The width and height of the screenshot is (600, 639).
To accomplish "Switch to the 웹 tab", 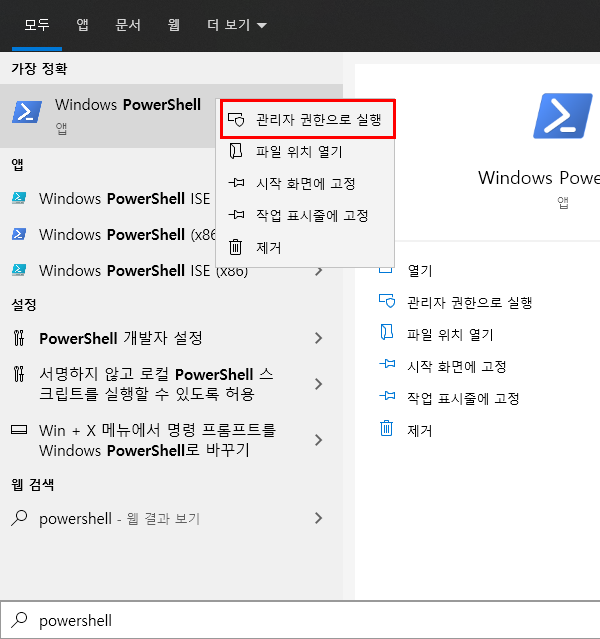I will 174,25.
